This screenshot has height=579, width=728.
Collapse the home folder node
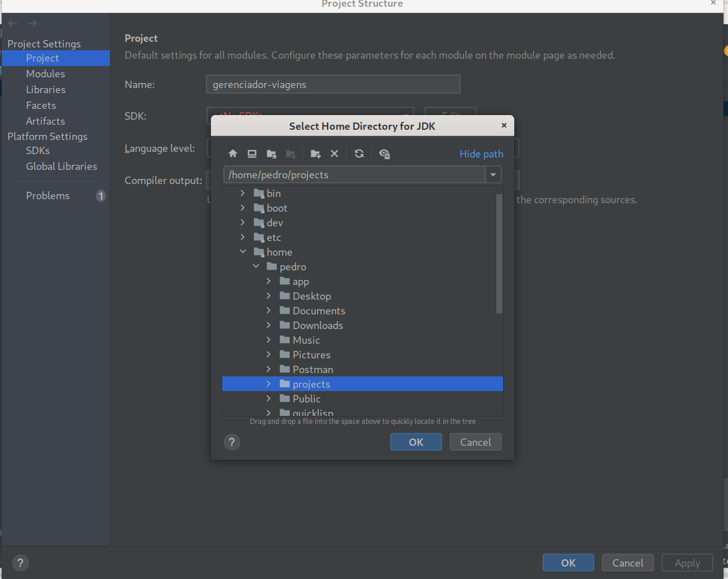tap(243, 252)
